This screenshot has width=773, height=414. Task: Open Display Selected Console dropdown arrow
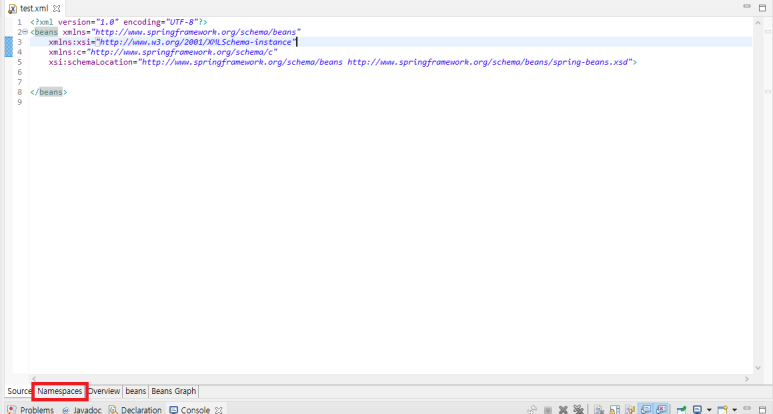click(709, 410)
